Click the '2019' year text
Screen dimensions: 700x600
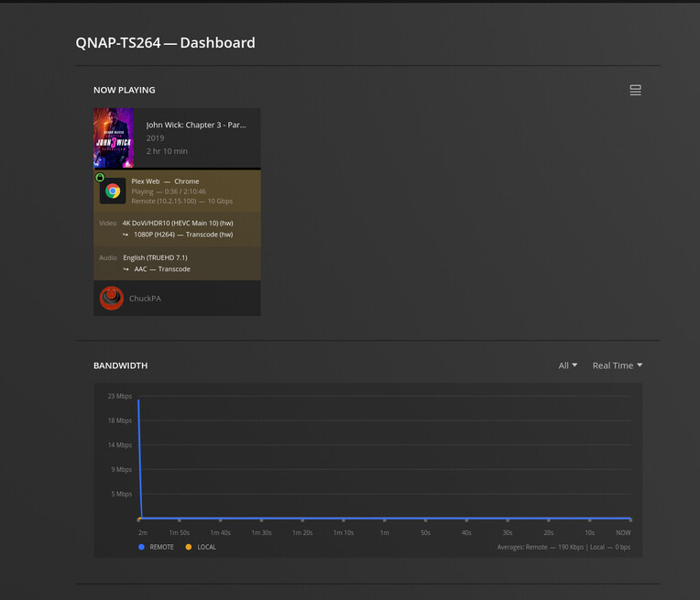156,138
